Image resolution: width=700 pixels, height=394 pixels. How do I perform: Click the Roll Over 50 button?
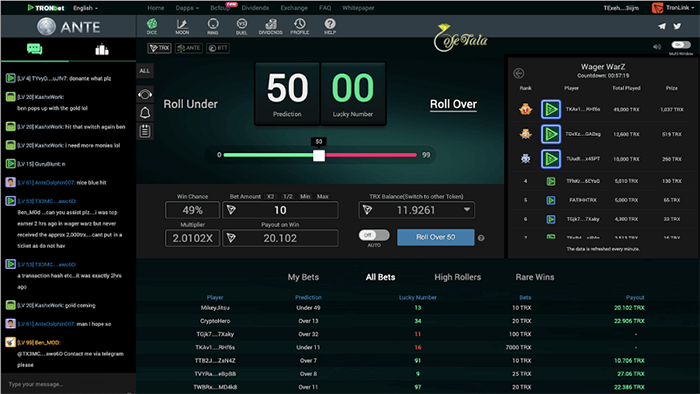point(436,237)
